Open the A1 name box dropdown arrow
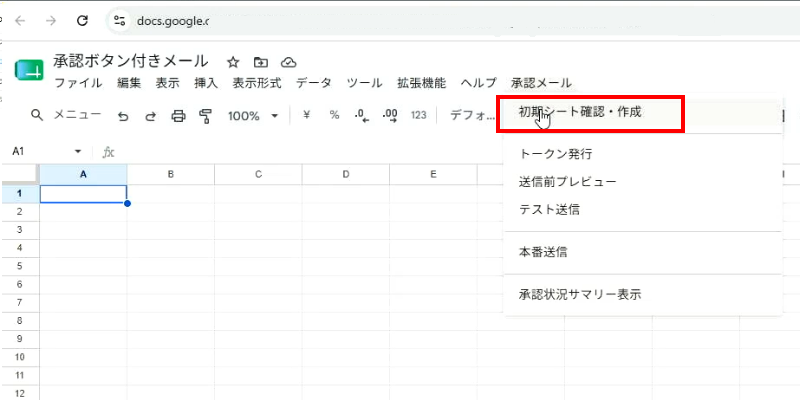Image resolution: width=800 pixels, height=400 pixels. click(78, 152)
